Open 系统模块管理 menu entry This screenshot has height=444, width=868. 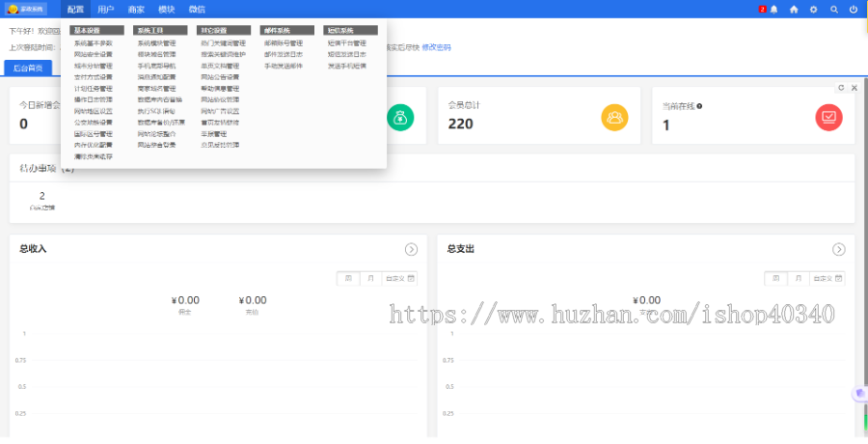click(156, 42)
